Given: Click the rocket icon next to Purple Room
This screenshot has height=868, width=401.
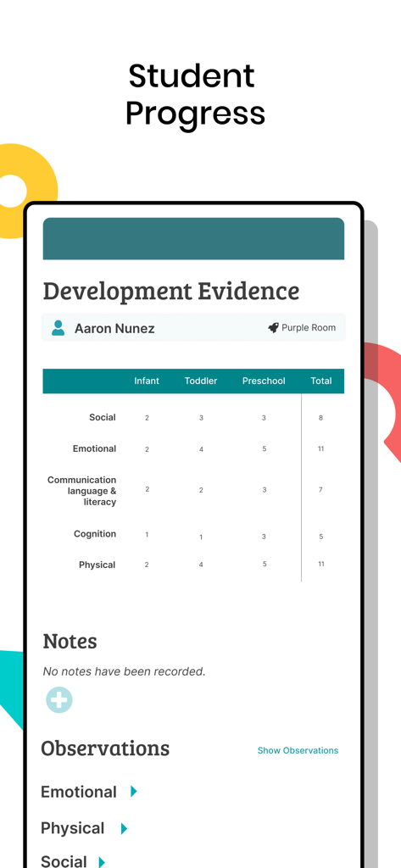Looking at the screenshot, I should click(273, 328).
